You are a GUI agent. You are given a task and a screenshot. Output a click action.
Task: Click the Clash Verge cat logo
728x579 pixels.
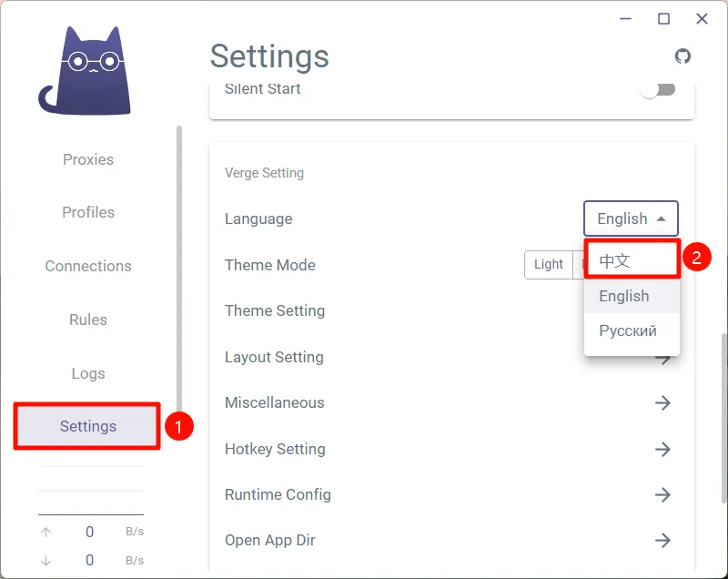click(x=85, y=71)
